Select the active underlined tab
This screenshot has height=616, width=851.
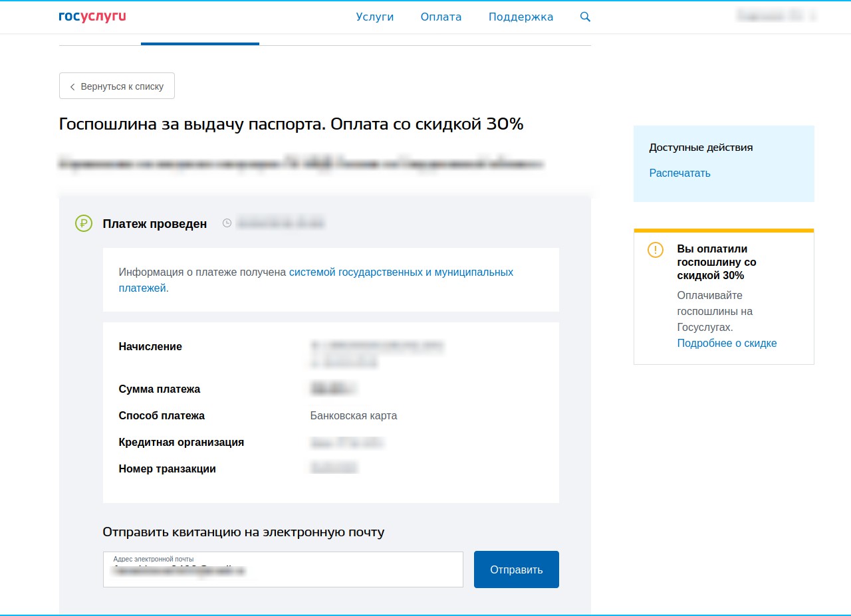tap(200, 43)
